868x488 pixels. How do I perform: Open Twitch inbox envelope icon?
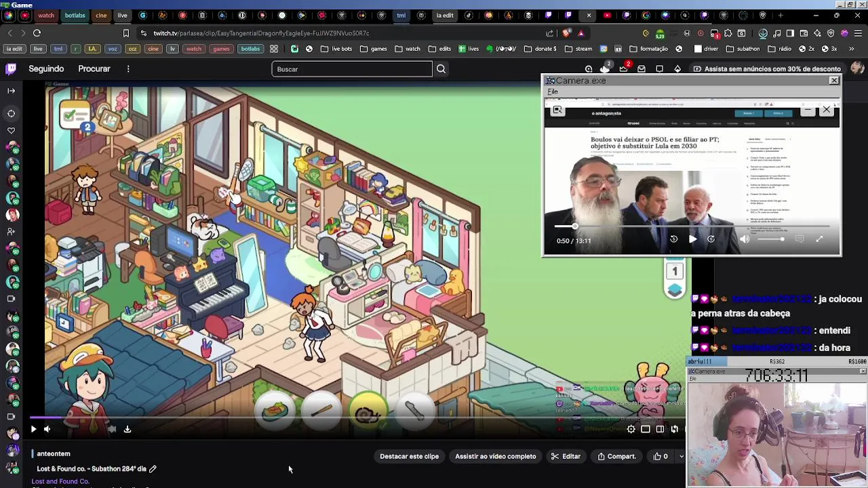pyautogui.click(x=641, y=69)
